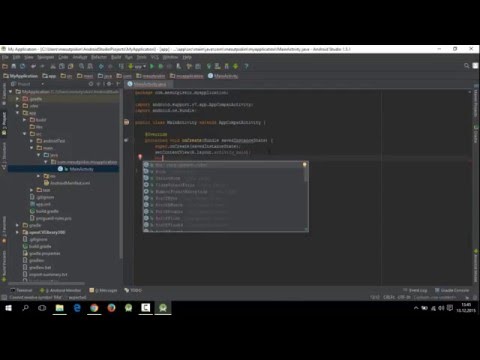
Task: Expand the build folder under app
Action: pyautogui.click(x=24, y=120)
